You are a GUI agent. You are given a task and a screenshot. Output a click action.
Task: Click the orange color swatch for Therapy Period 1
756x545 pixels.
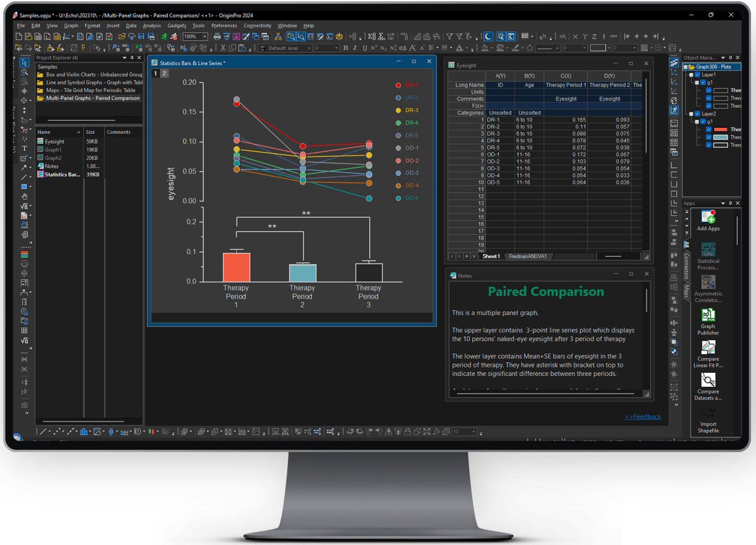coord(721,129)
